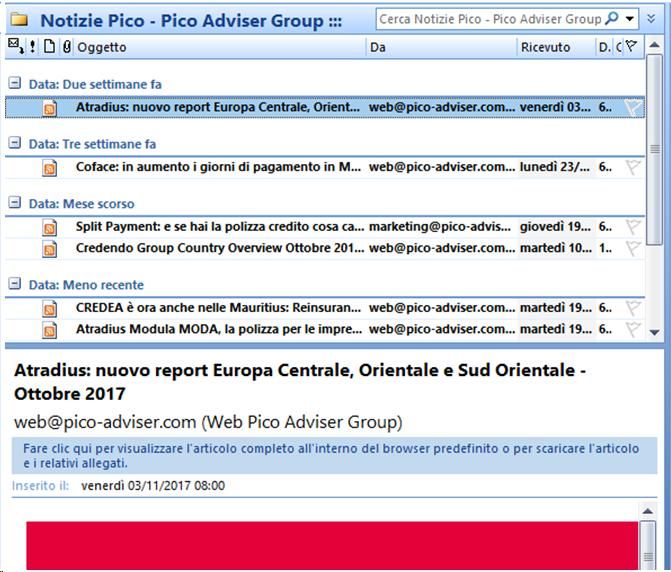This screenshot has height=572, width=671.
Task: Open the Coface: in aumento i giorni message
Action: (x=325, y=167)
